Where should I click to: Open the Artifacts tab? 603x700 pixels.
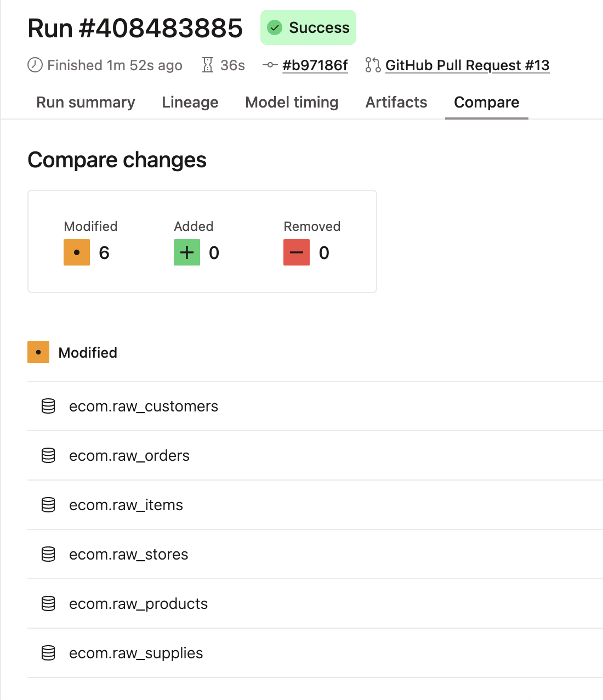click(396, 102)
